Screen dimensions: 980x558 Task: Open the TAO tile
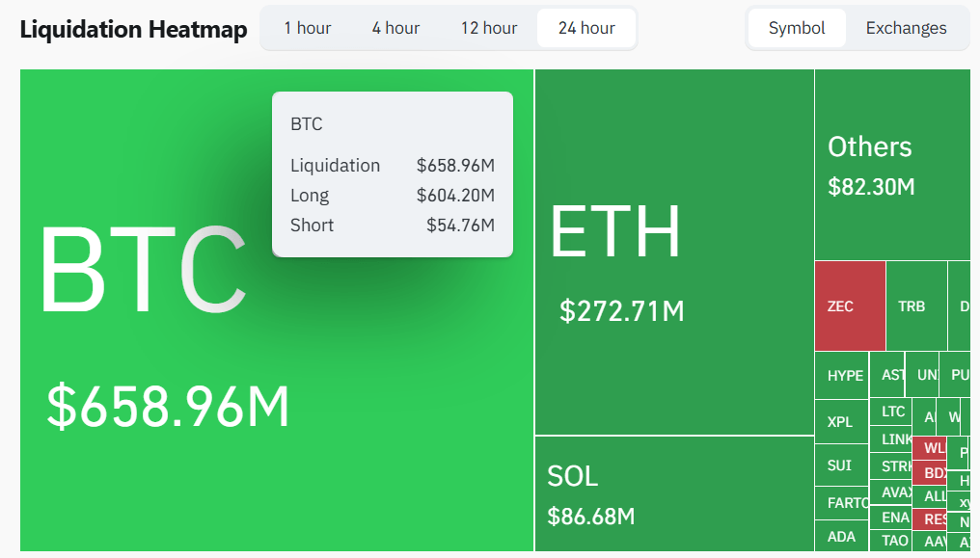coord(895,541)
